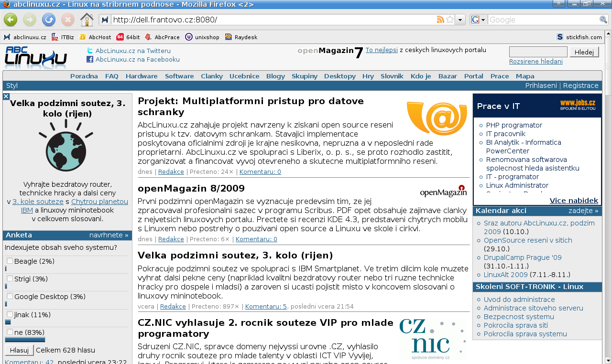Go to Home page icon
The height and width of the screenshot is (364, 612).
[x=87, y=20]
